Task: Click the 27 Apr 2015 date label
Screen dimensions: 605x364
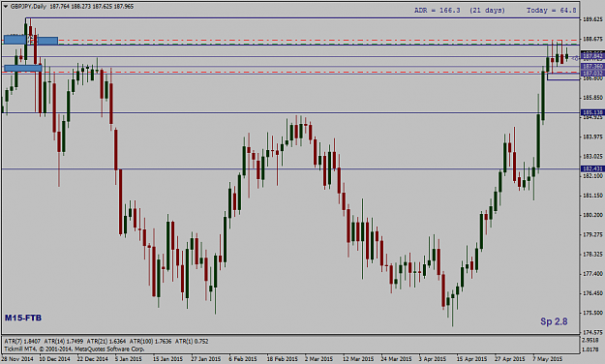Action: tap(509, 359)
